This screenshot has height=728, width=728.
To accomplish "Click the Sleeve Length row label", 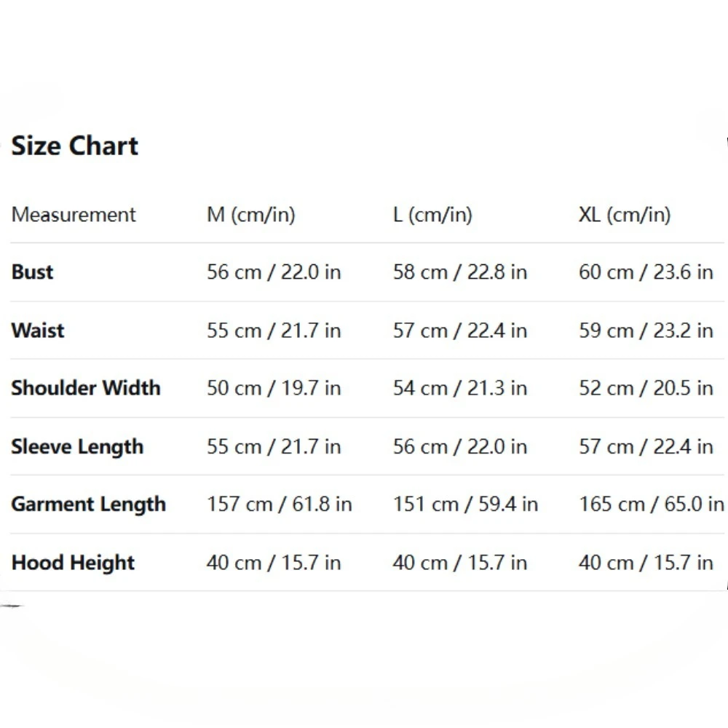I will pos(77,446).
